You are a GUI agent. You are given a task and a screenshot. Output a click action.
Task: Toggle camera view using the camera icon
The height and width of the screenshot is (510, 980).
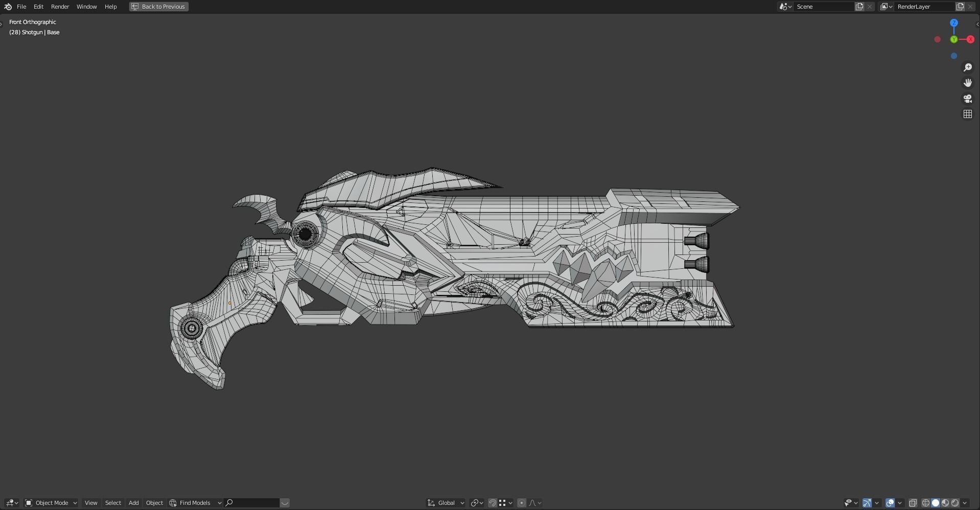click(968, 98)
